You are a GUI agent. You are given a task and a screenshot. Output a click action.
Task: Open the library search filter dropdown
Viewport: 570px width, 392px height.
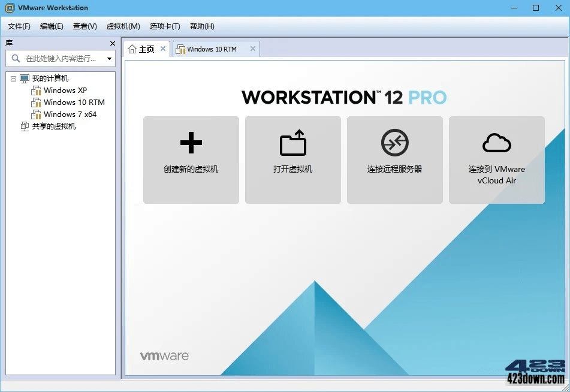(108, 59)
